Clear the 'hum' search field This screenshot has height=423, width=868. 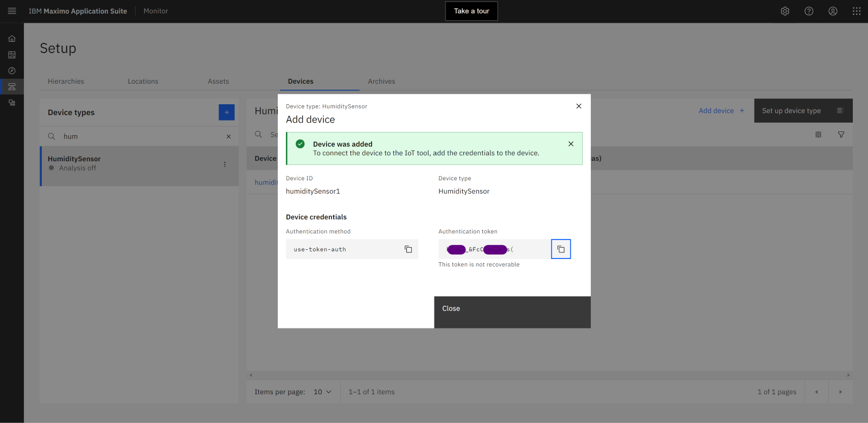228,137
